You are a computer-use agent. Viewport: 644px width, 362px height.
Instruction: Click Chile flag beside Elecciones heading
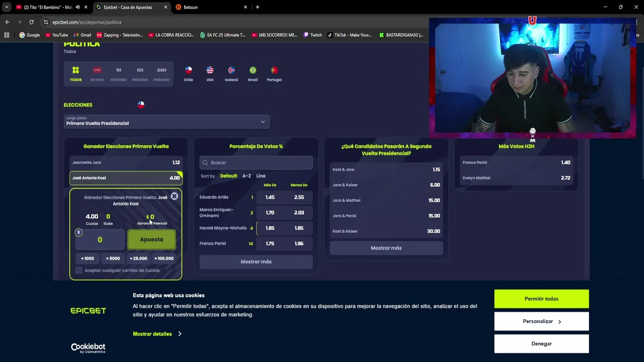tap(141, 105)
